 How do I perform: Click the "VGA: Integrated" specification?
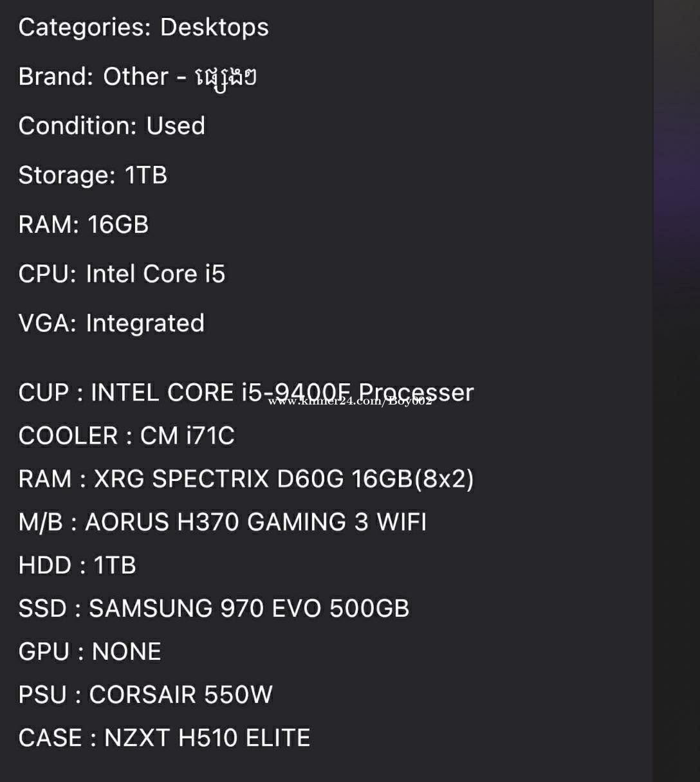point(111,323)
